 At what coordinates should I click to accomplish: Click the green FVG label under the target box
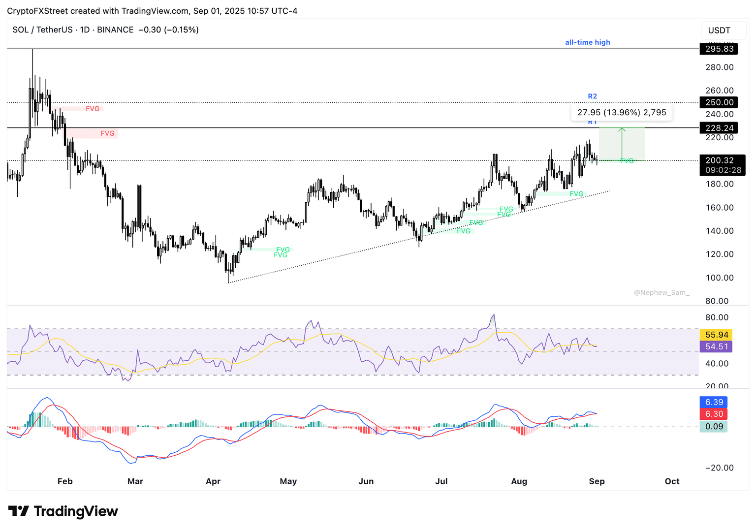pyautogui.click(x=627, y=160)
